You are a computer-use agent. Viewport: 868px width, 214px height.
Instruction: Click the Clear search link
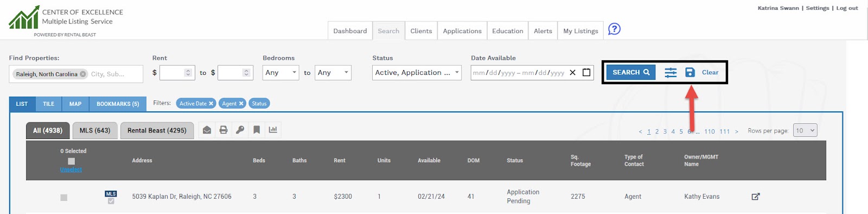(710, 72)
